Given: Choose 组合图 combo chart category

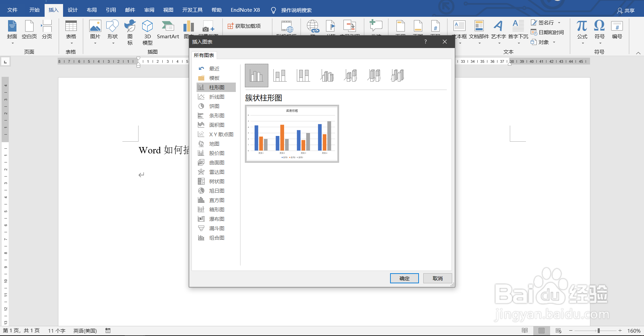Looking at the screenshot, I should (216, 238).
